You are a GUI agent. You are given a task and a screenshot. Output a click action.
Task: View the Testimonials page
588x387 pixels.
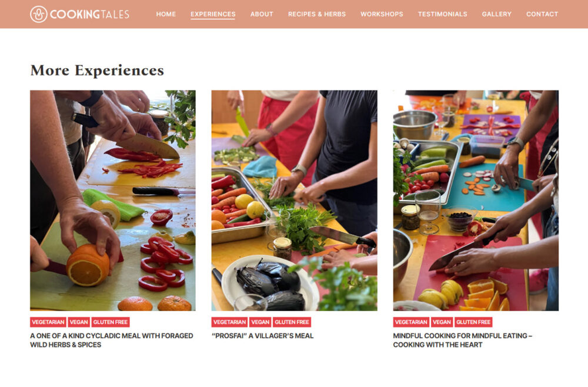click(443, 14)
